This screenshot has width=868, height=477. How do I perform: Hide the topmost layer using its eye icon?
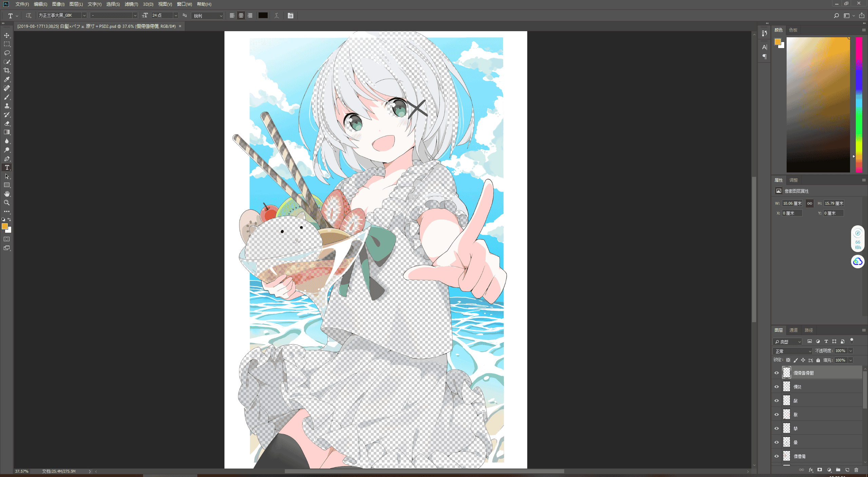[x=776, y=373]
